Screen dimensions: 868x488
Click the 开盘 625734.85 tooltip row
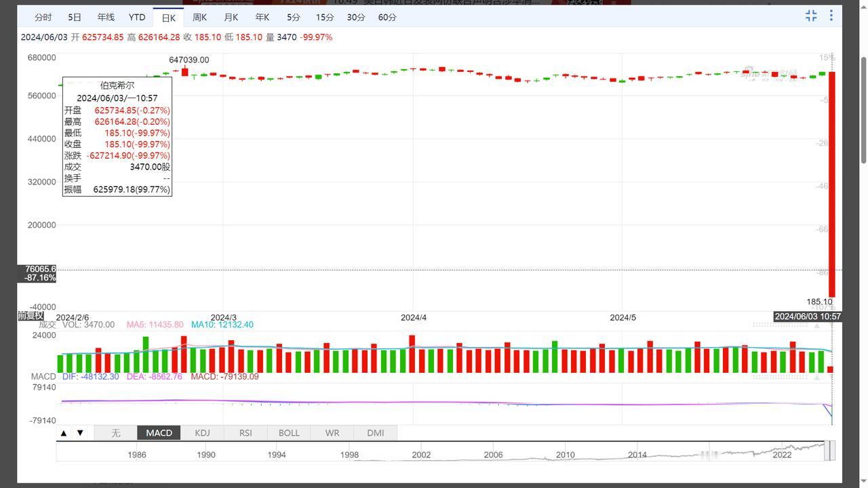(x=117, y=110)
